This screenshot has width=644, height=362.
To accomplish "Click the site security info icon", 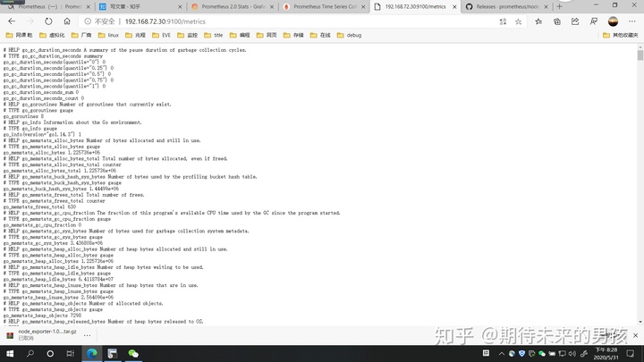I will coord(88,21).
